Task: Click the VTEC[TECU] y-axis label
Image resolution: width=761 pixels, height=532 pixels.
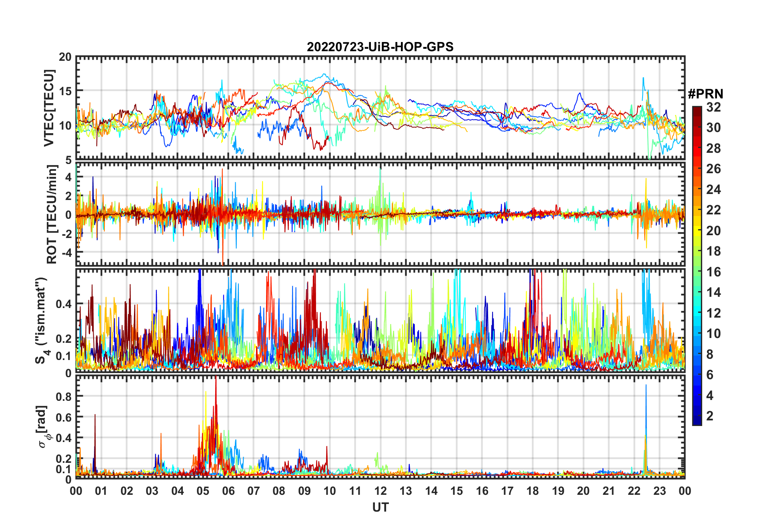Action: coord(49,108)
